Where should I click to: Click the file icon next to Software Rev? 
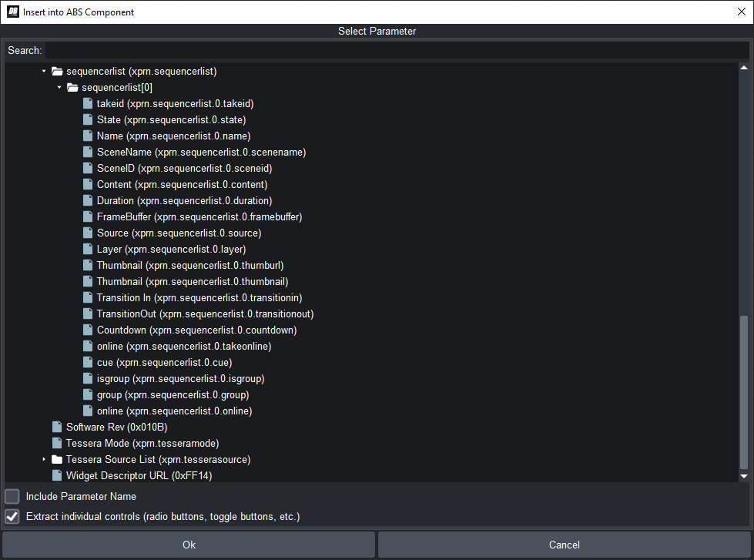pyautogui.click(x=57, y=427)
